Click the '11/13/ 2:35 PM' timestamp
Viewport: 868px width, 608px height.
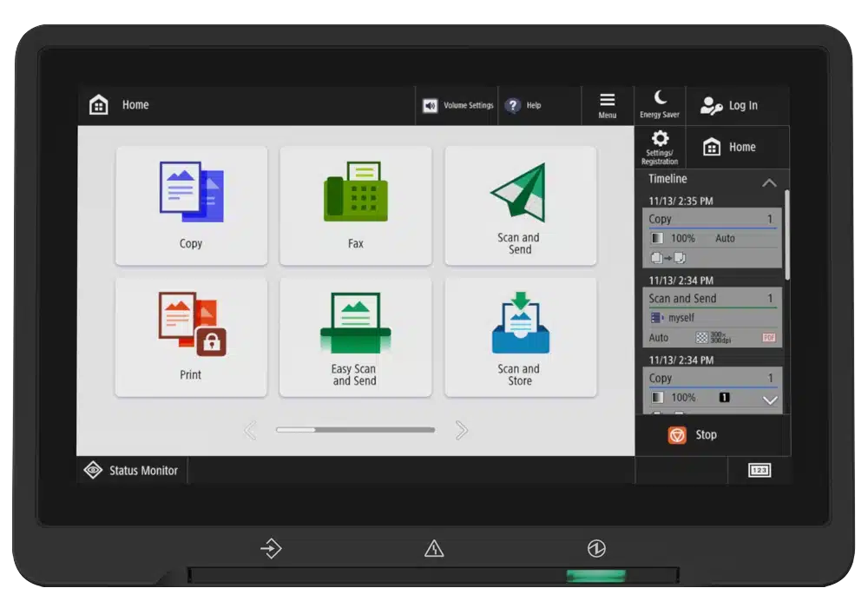pos(681,201)
